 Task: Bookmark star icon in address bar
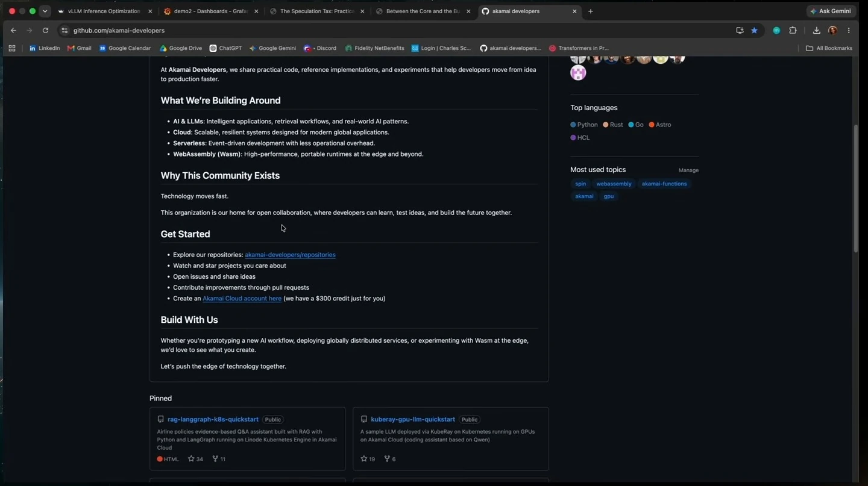(754, 30)
